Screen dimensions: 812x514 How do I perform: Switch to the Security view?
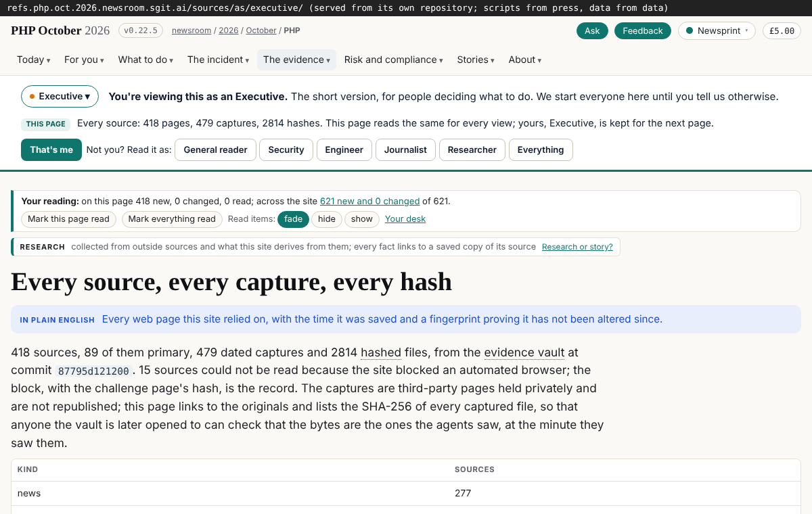(x=286, y=149)
